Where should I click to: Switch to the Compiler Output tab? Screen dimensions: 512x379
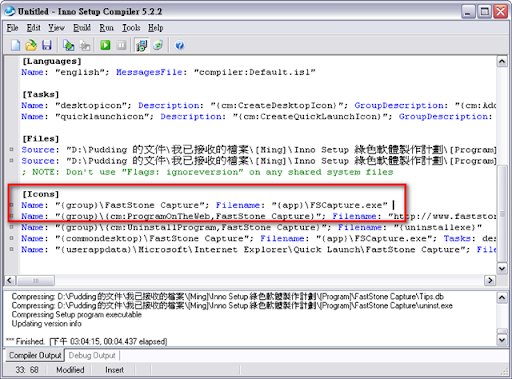(35, 355)
